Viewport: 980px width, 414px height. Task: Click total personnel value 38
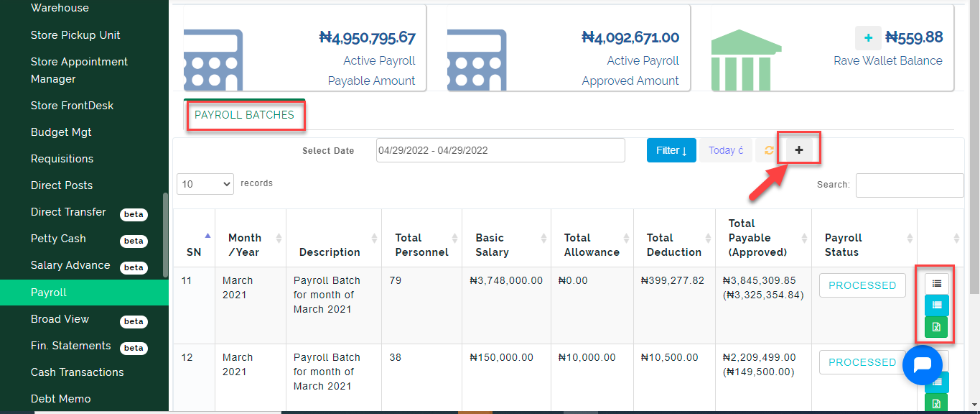[x=396, y=357]
